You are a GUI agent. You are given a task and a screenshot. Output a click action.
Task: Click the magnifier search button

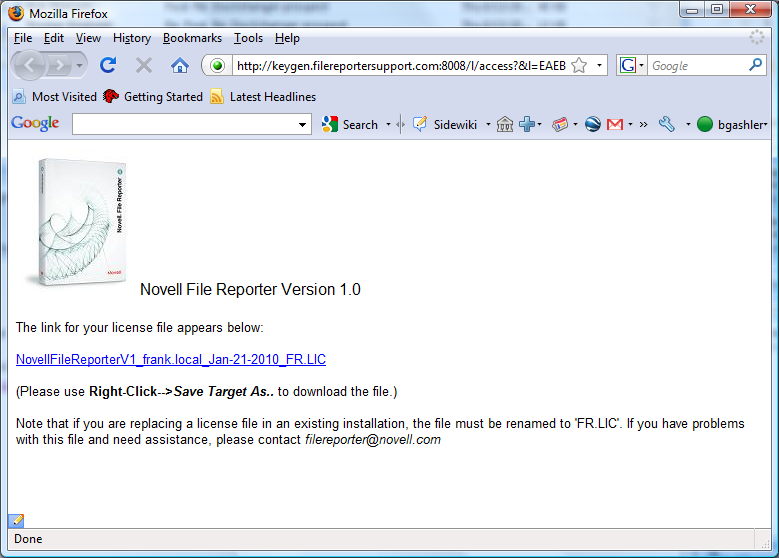click(x=756, y=65)
